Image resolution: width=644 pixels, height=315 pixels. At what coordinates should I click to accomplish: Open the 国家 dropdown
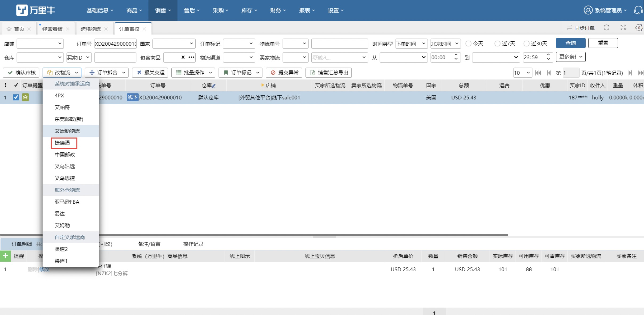[174, 44]
